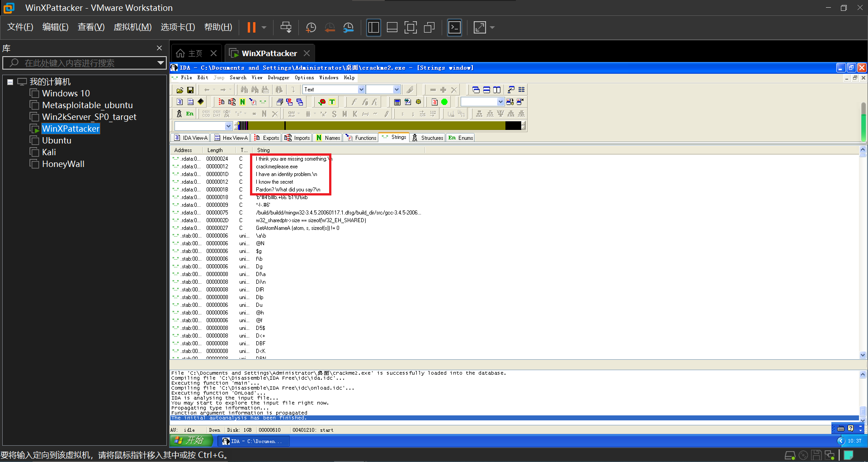Click the tile windows side by side icon
Screen dimensions: 868x462
pos(497,90)
